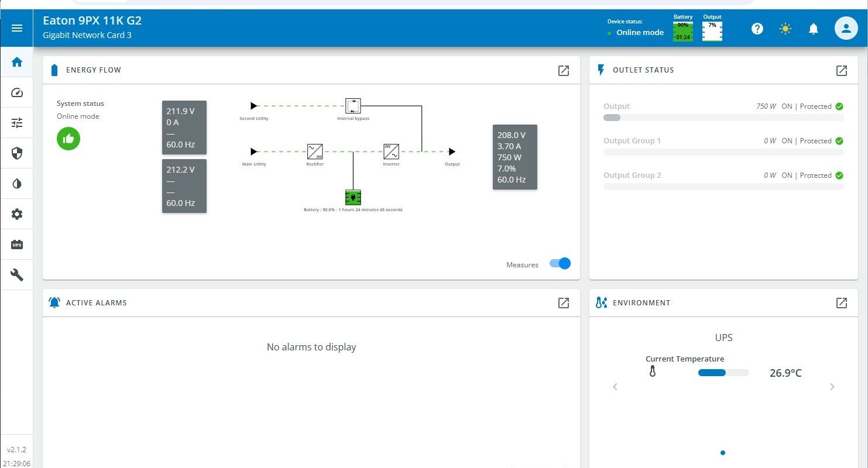Go to next environment sensor arrow
Image resolution: width=868 pixels, height=468 pixels.
tap(832, 387)
